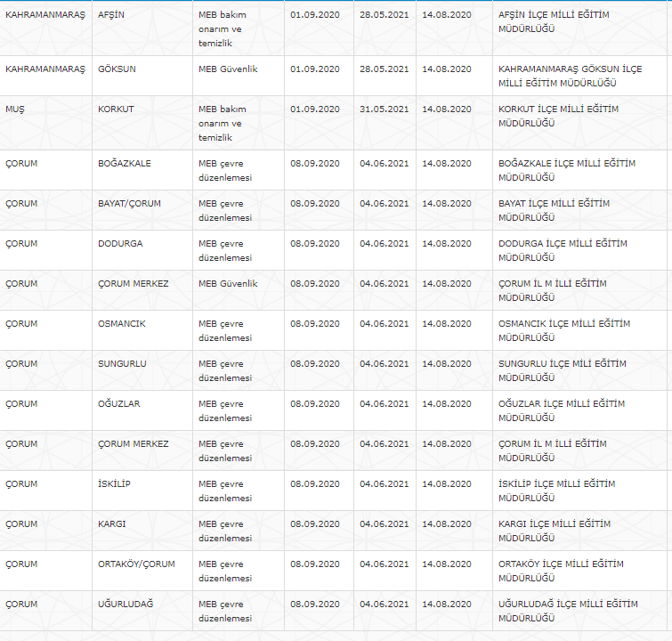Select KAHRAMANMARAŞ GÖKSUN İLÇE MİLLİ EĞİTİM MÜDÜRLÜĞÜ
672x641 pixels.
pos(570,76)
